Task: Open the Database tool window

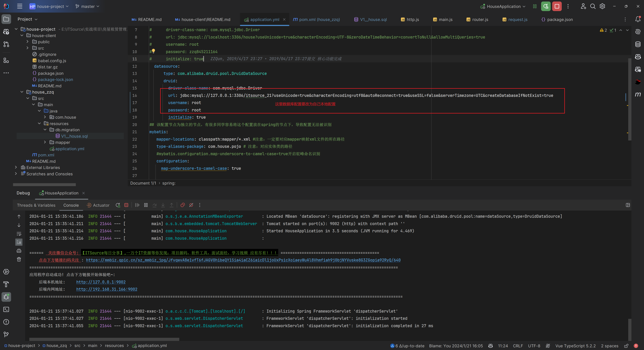Action: tap(638, 44)
